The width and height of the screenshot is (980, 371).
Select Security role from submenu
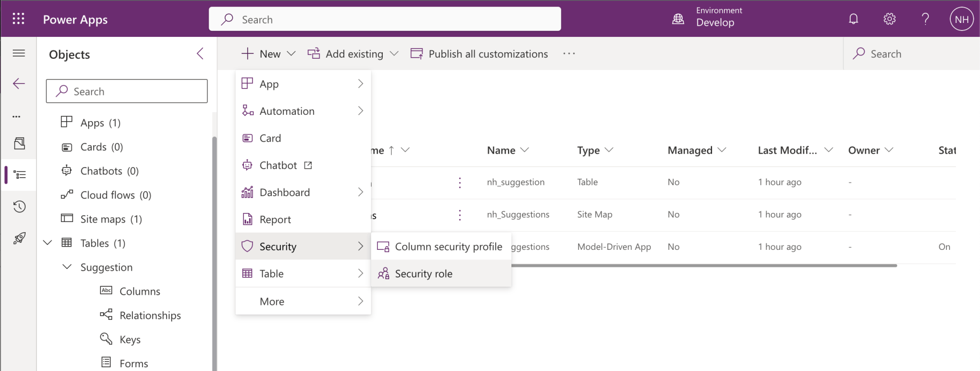423,274
